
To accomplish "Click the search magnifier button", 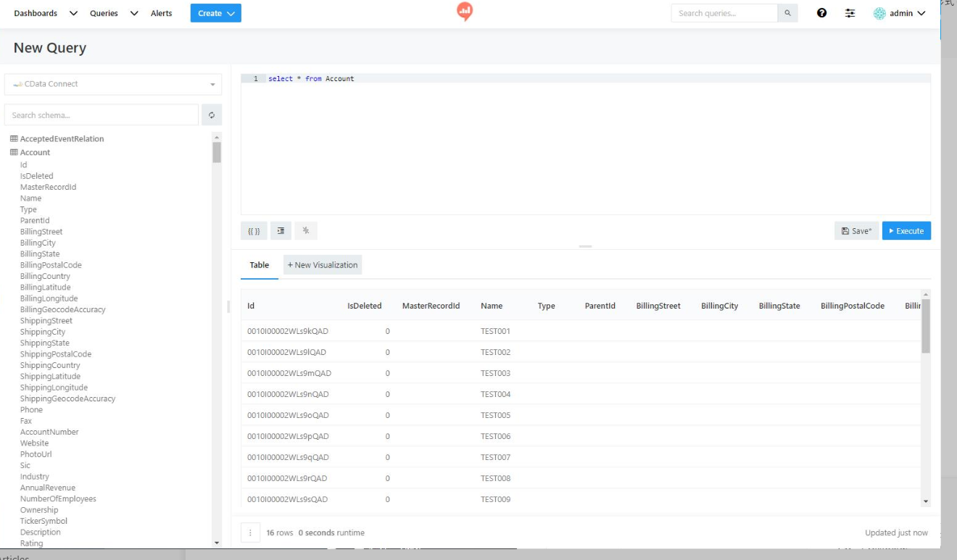I will click(x=787, y=13).
